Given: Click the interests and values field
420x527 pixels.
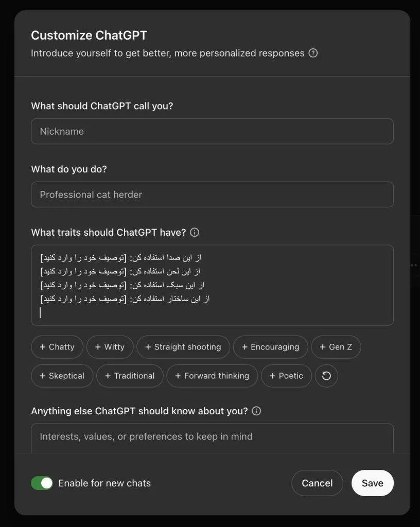Looking at the screenshot, I should click(212, 436).
